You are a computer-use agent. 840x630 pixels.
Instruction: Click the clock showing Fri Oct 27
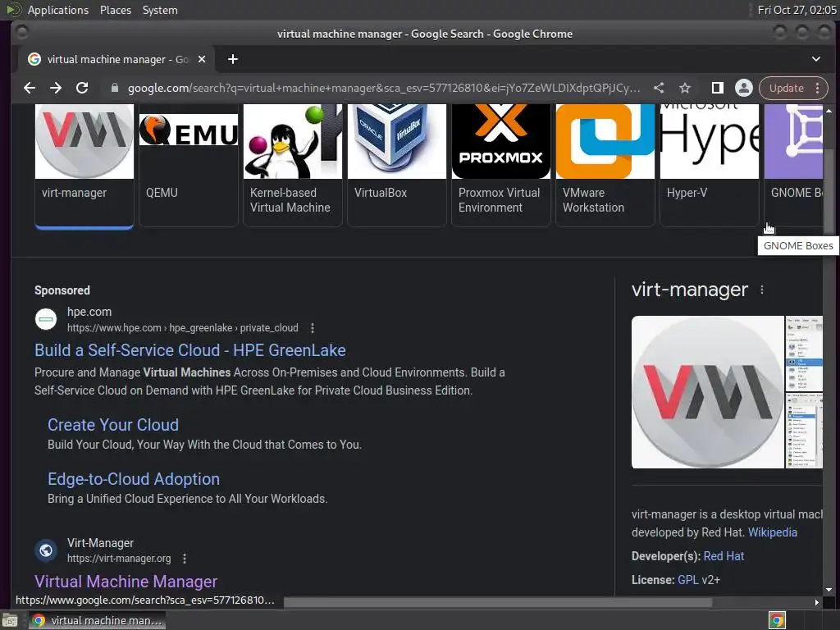(x=797, y=10)
